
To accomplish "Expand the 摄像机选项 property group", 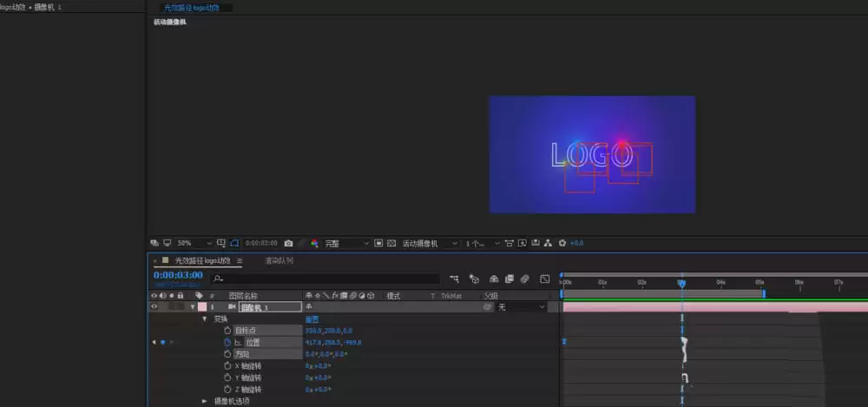I will (204, 401).
